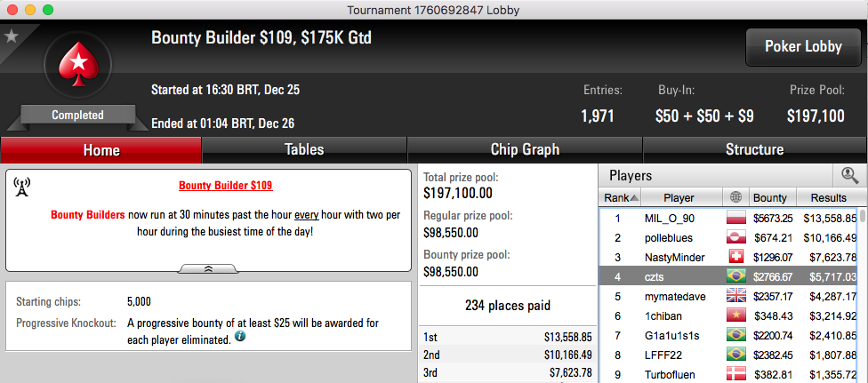Open the Chip Graph tab
The width and height of the screenshot is (868, 383).
[x=525, y=150]
